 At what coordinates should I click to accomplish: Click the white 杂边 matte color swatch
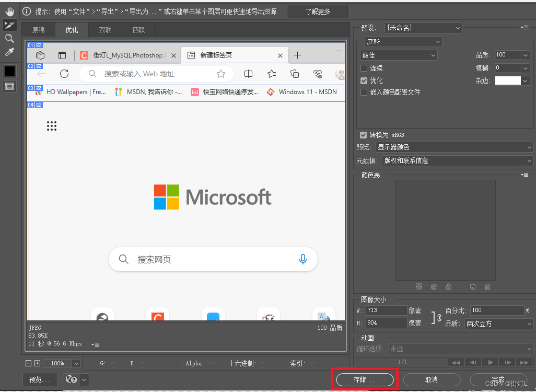tap(508, 80)
